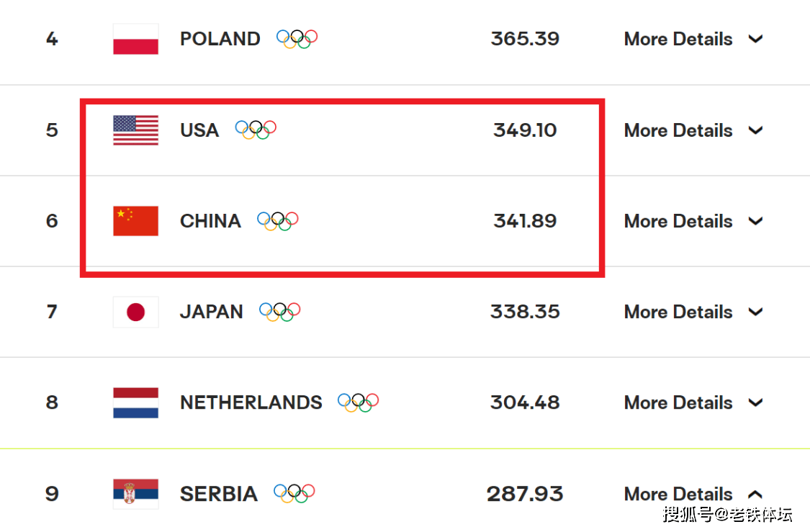Click Olympic rings icon beside NETHERLANDS

coord(359,402)
